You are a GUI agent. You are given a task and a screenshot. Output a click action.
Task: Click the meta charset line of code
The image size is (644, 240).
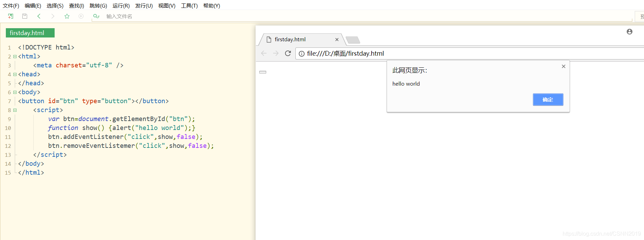tap(78, 65)
